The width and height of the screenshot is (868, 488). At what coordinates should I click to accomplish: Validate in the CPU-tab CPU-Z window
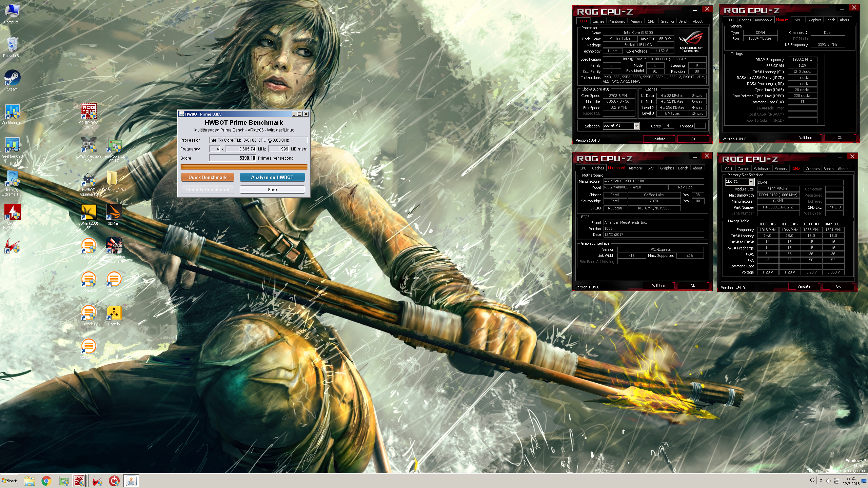[659, 139]
